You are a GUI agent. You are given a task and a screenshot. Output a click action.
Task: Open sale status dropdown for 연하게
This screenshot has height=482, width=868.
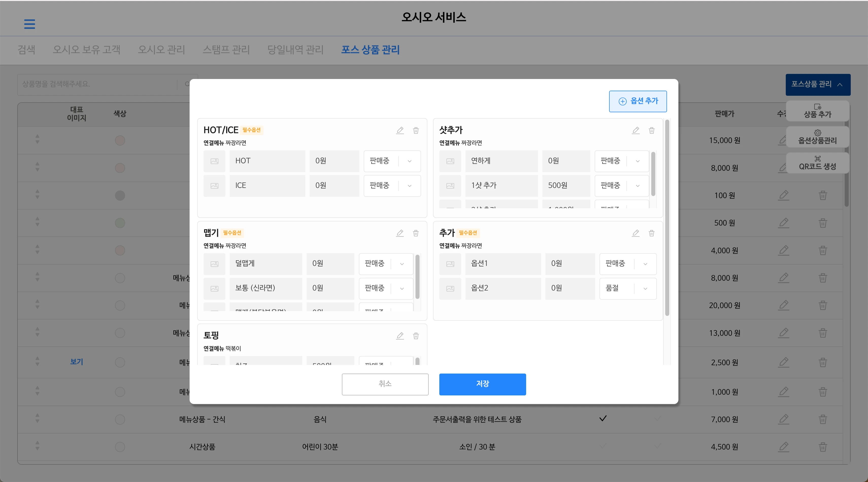pos(622,161)
